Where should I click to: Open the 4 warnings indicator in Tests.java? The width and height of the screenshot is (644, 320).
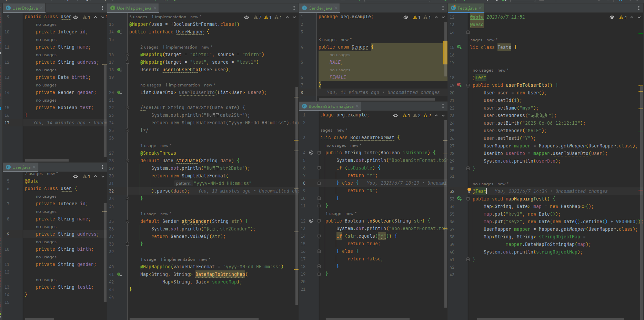(623, 17)
